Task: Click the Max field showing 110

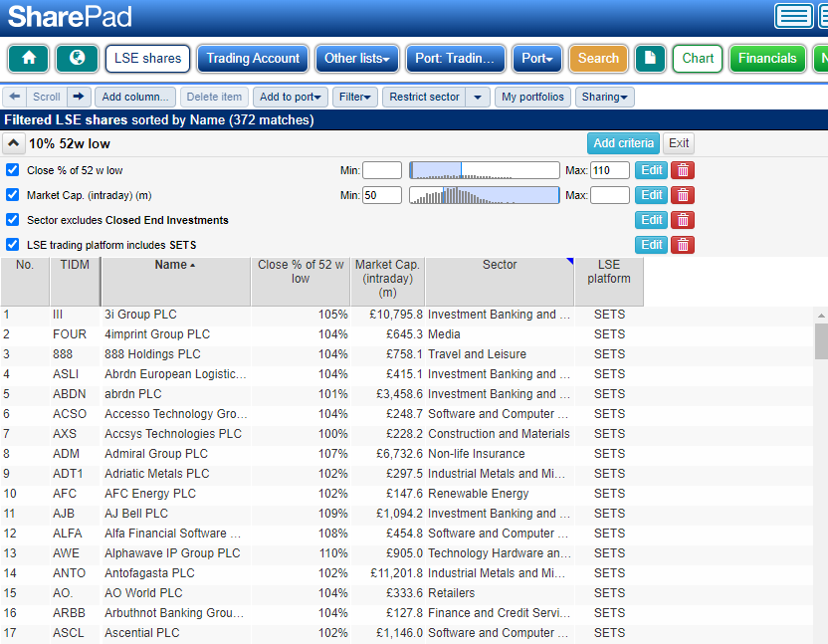Action: (610, 170)
